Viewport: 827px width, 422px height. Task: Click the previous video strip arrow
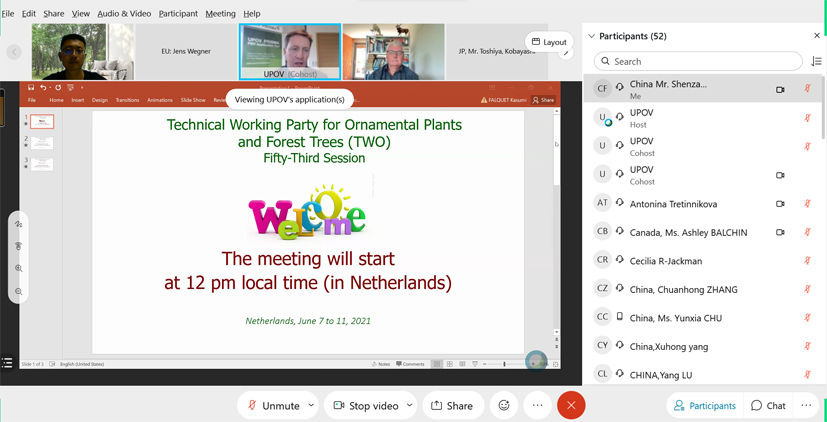coord(14,52)
